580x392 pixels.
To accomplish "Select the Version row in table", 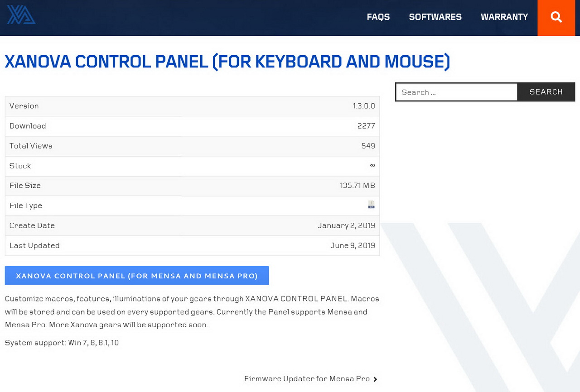I will (192, 106).
